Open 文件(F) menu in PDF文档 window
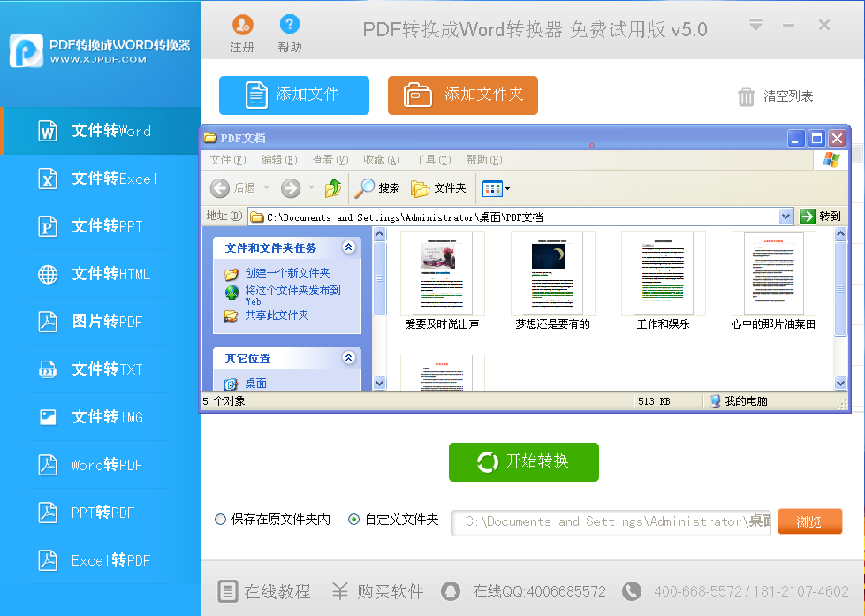Screen dimensions: 865x616 228,160
